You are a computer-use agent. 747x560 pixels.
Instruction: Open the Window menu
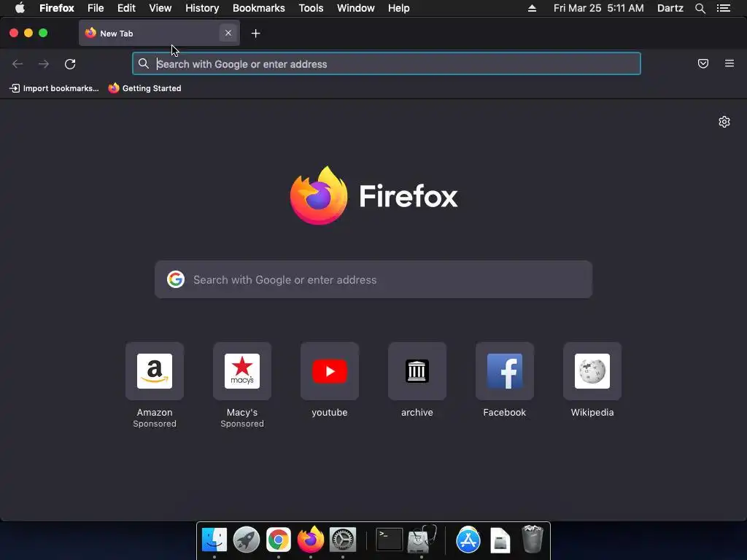[356, 8]
